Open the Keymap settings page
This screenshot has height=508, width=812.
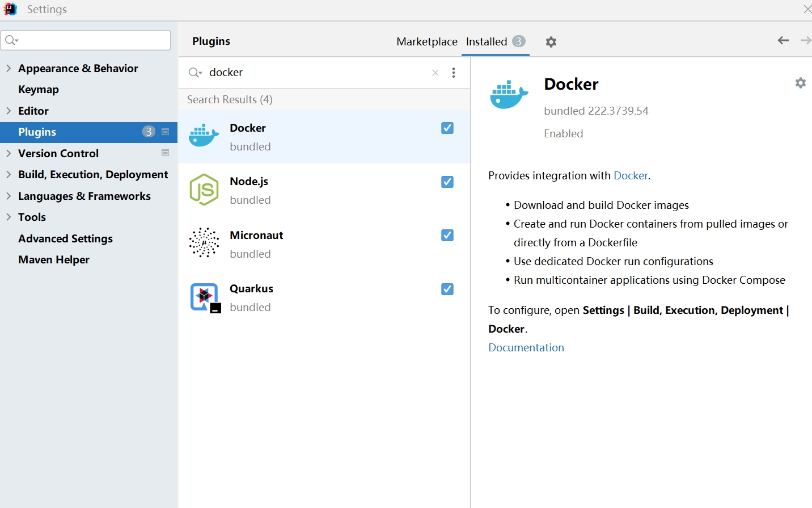click(39, 89)
